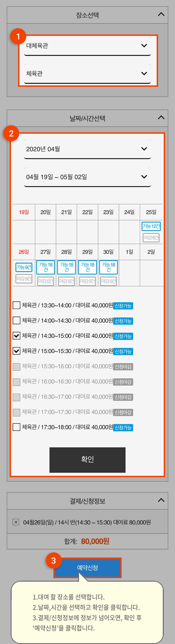
Task: Remove the 04월26일 reservation with X icon
Action: coord(16,522)
